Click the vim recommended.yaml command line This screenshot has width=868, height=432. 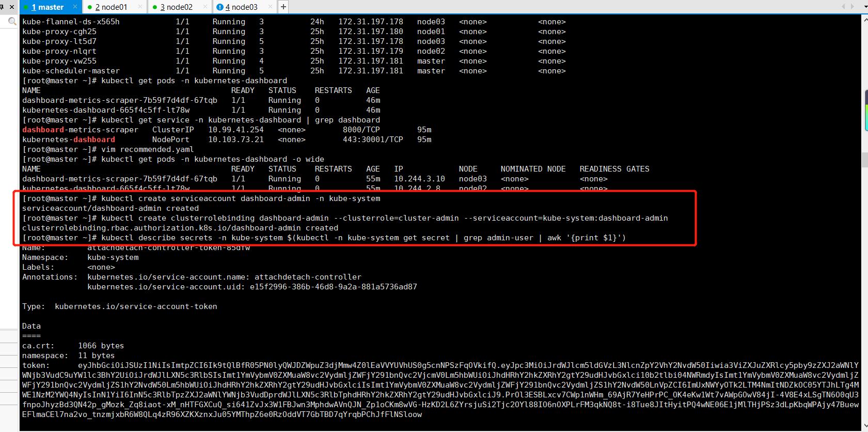[x=148, y=149]
